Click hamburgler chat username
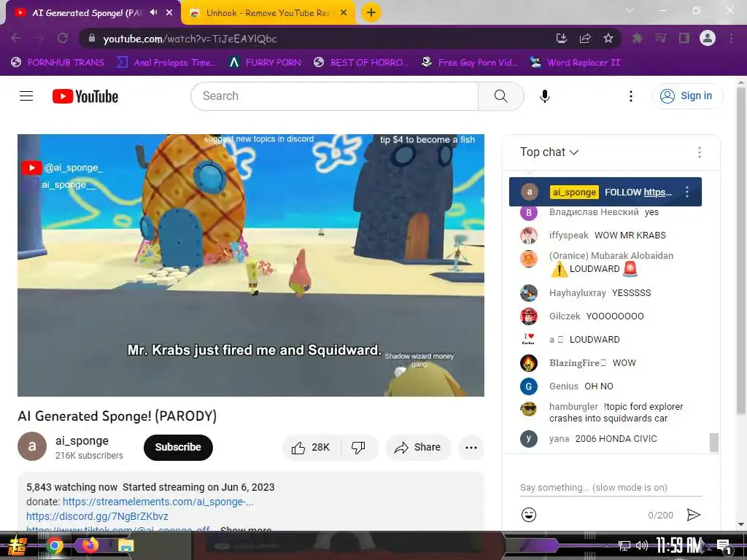Image resolution: width=747 pixels, height=560 pixels. (x=573, y=406)
